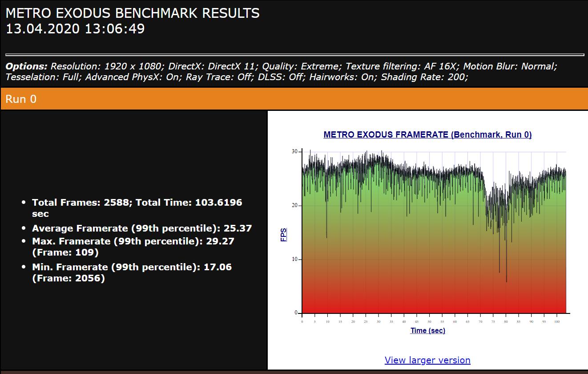Click the date 13.04.2020 13:06:49
The width and height of the screenshot is (588, 374).
(x=75, y=29)
